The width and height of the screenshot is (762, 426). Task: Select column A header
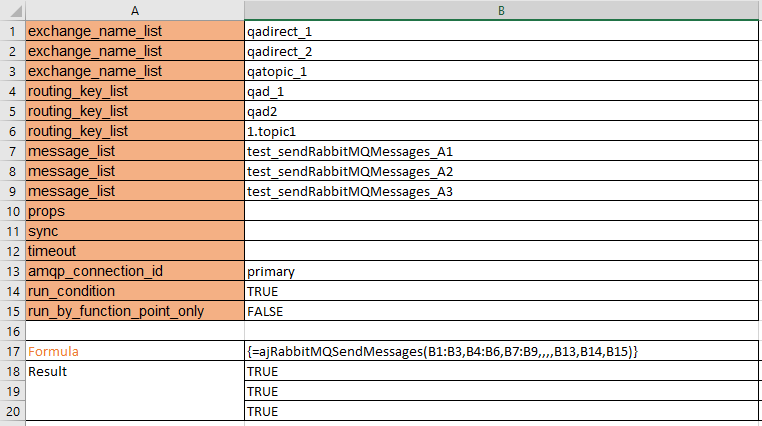[x=134, y=10]
